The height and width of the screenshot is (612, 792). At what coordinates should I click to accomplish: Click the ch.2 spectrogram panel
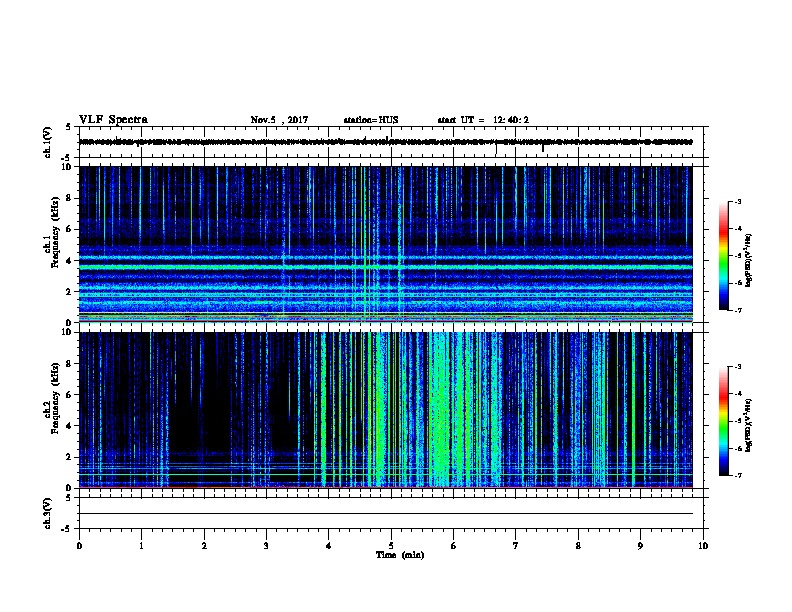coord(386,410)
